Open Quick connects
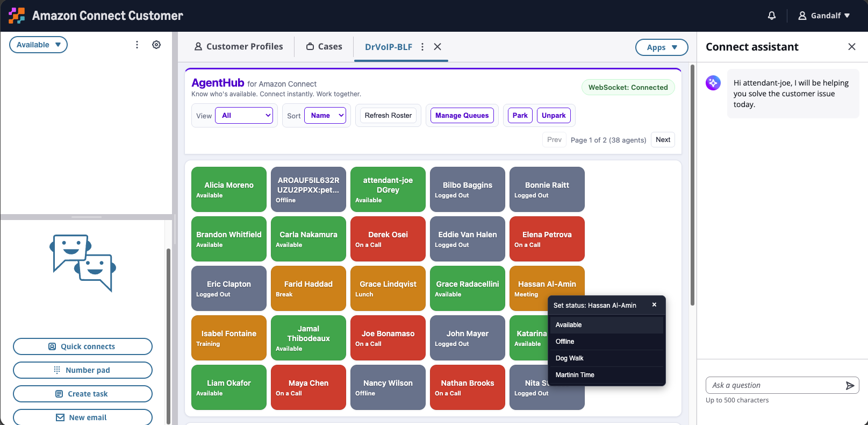Screen dimensions: 868x425 (x=83, y=346)
